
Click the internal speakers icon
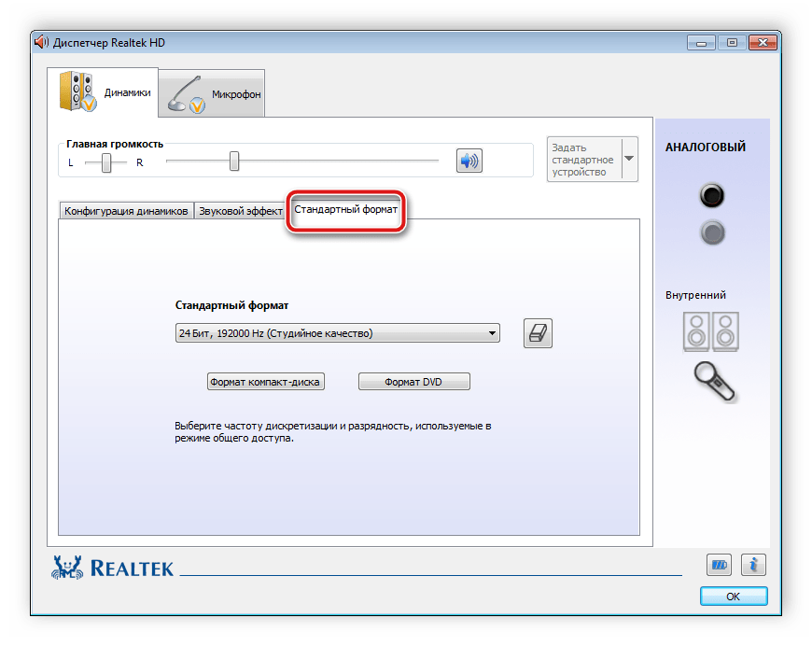click(711, 331)
